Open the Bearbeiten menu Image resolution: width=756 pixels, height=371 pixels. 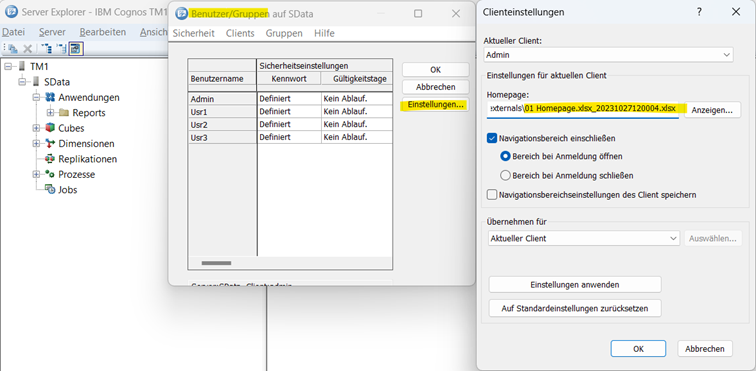click(x=103, y=32)
